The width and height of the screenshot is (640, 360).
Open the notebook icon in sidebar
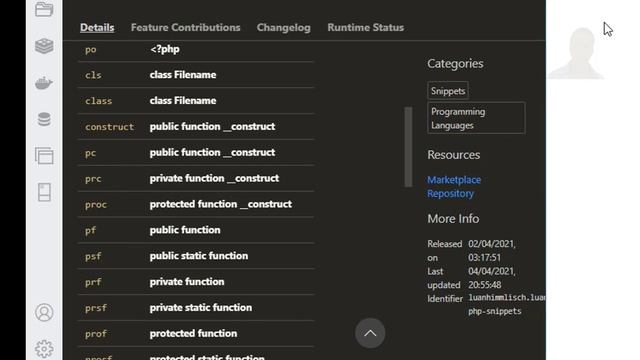click(x=44, y=192)
